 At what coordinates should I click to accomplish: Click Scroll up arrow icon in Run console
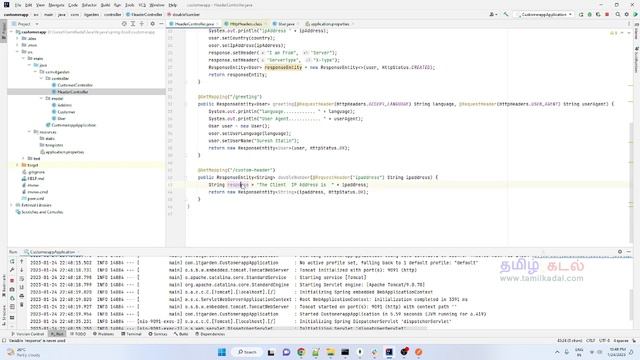tap(22, 261)
